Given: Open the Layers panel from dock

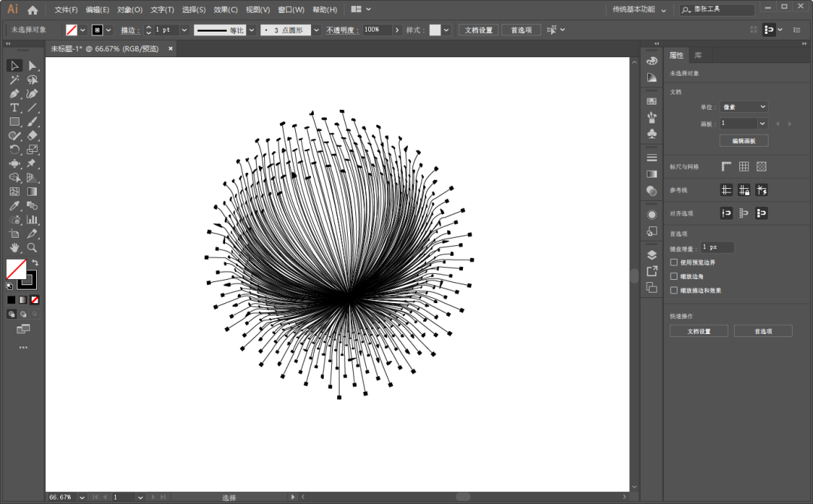Looking at the screenshot, I should point(652,255).
